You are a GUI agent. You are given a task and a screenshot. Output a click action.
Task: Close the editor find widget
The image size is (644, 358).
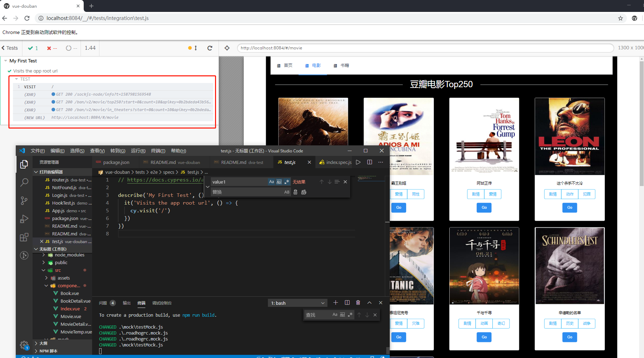tap(345, 182)
